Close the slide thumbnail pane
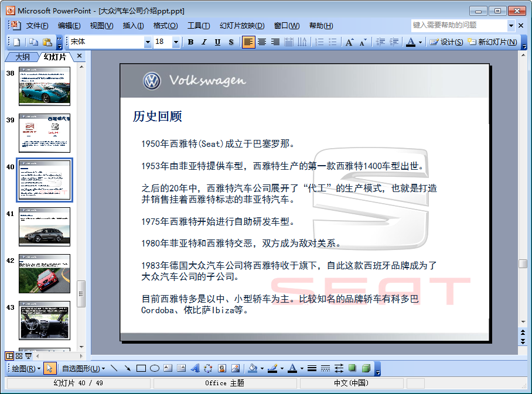 (80, 56)
